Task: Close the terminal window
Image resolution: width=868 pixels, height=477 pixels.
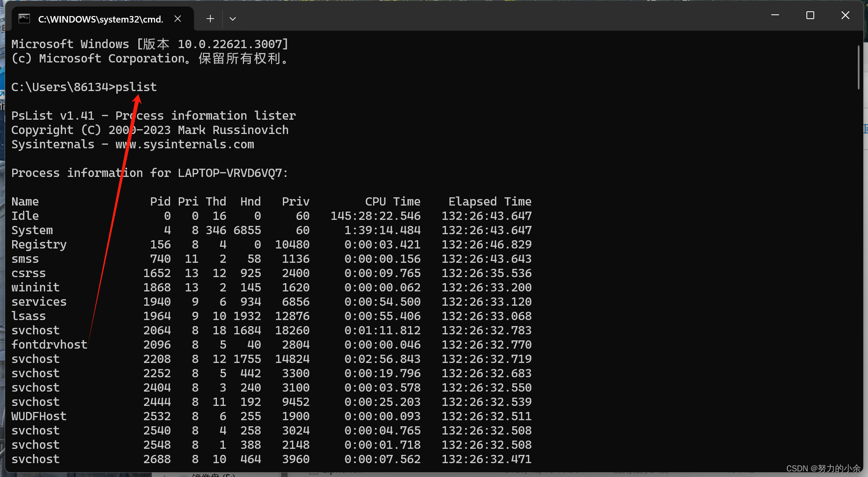Action: pyautogui.click(x=845, y=15)
